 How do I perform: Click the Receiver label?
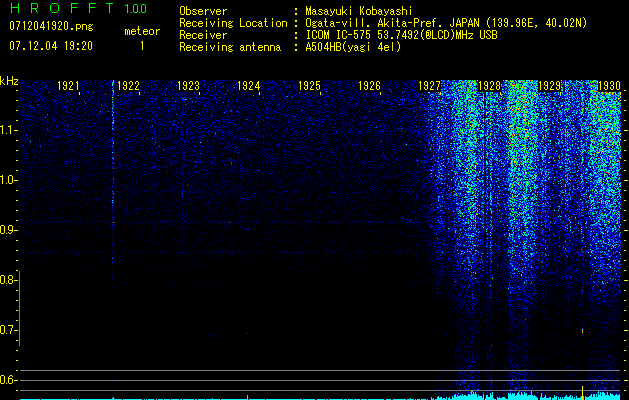[203, 35]
